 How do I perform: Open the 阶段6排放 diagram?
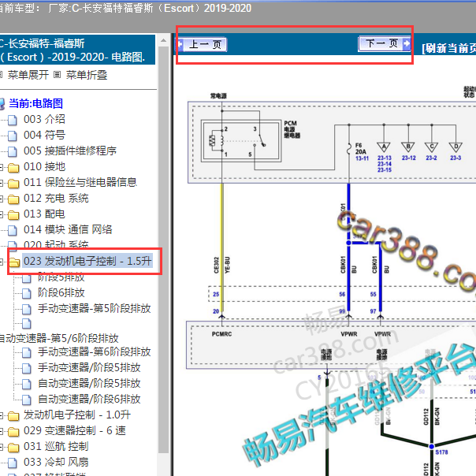point(61,293)
